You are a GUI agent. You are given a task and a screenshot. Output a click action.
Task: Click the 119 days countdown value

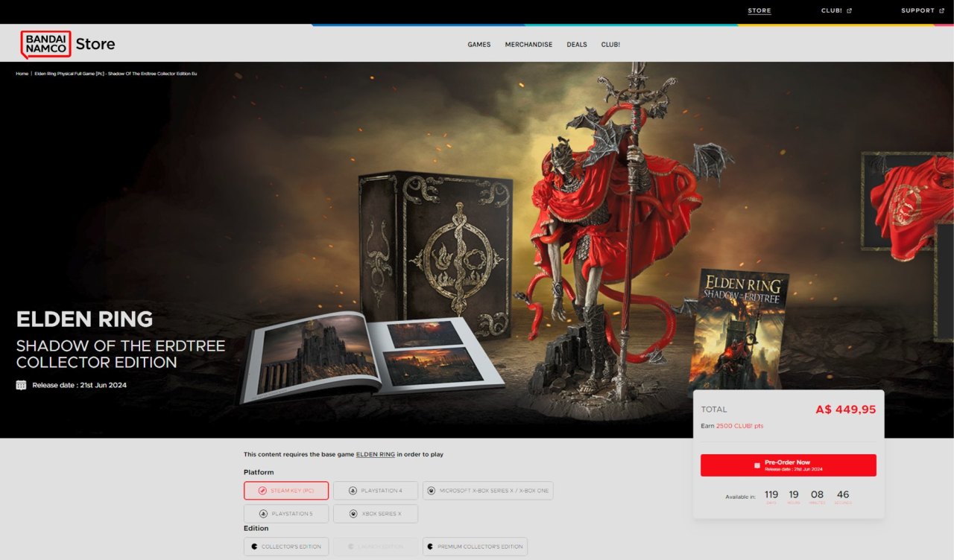pyautogui.click(x=771, y=494)
